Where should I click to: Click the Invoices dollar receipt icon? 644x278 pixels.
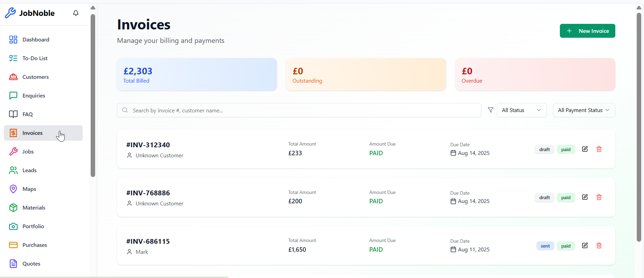point(13,133)
